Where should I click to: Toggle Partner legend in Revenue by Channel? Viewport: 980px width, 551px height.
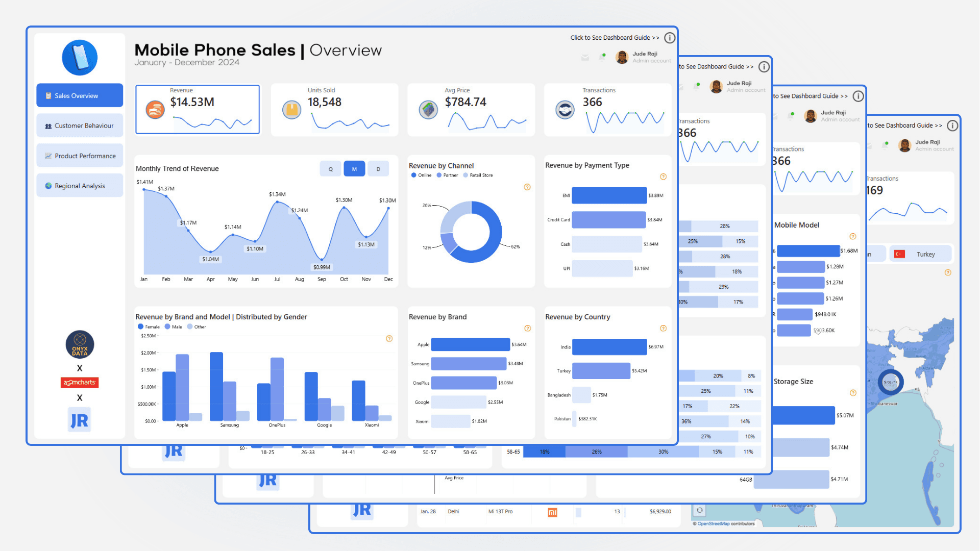pyautogui.click(x=448, y=175)
